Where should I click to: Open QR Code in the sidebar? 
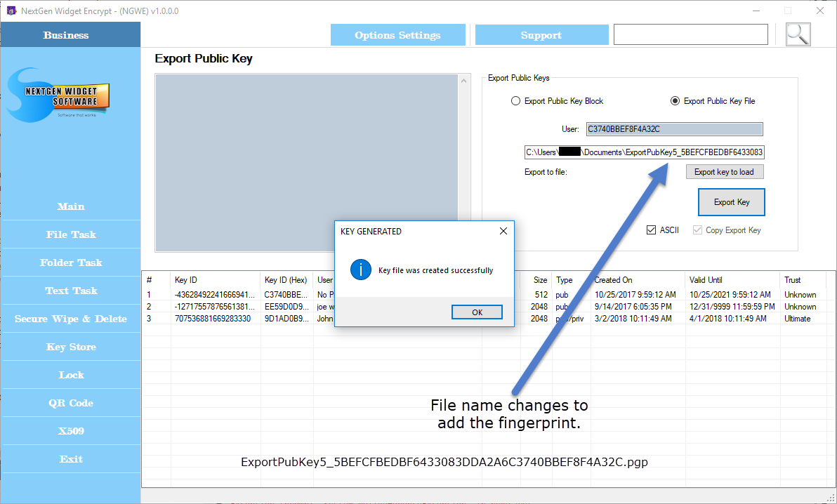71,403
